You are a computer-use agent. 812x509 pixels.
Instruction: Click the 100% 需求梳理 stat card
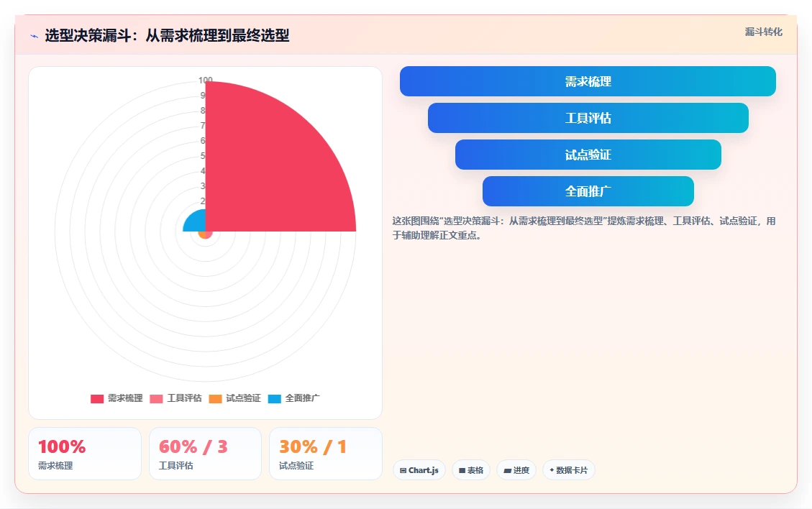tap(85, 454)
